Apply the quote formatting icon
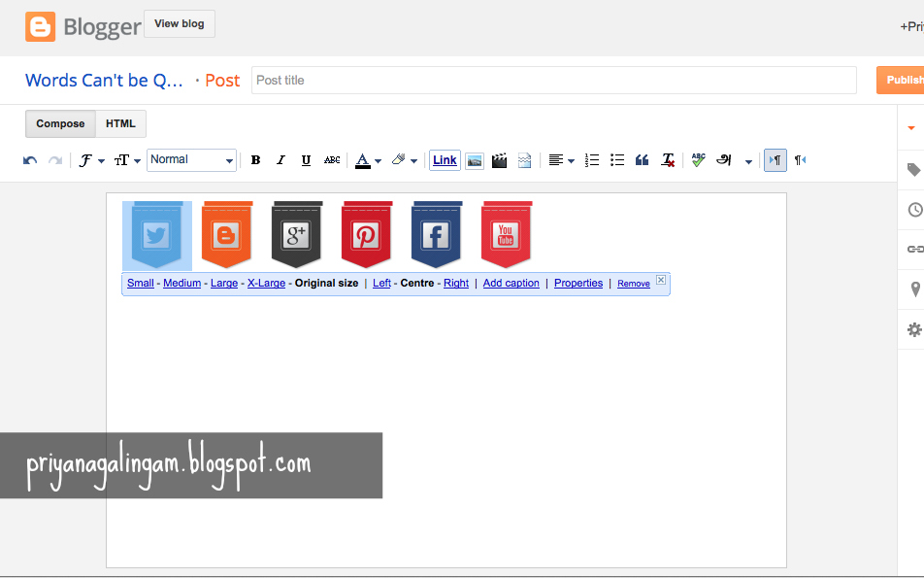 coord(642,160)
